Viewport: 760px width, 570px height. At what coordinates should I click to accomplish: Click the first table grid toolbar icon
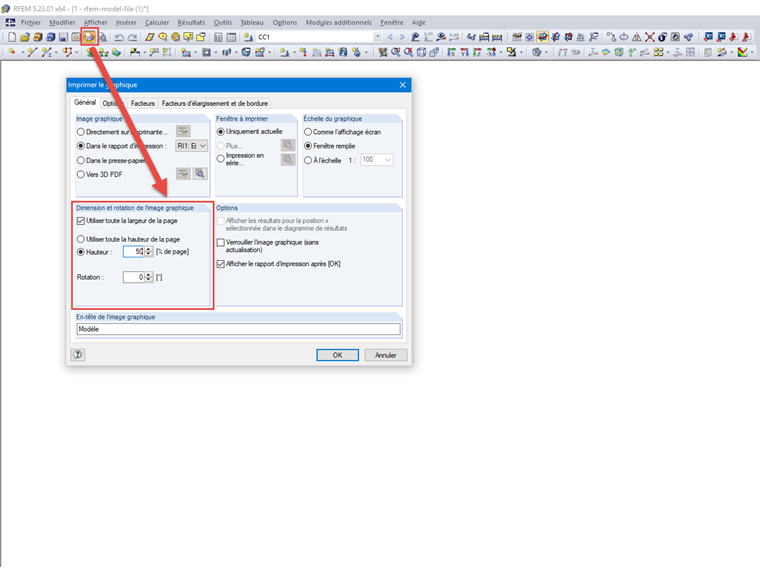coord(219,37)
